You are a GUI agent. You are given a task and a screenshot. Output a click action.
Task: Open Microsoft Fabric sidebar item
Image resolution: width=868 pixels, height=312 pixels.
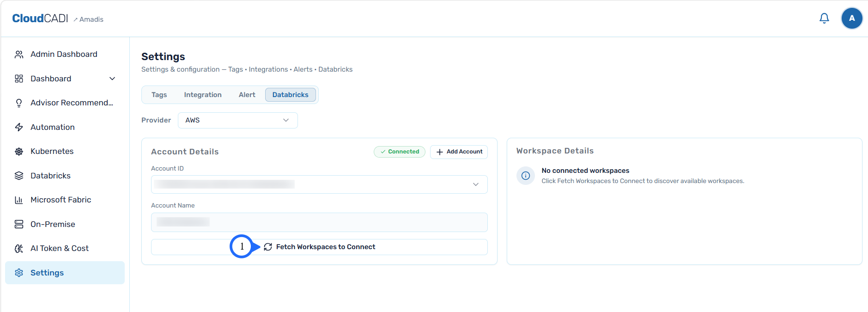(x=65, y=200)
